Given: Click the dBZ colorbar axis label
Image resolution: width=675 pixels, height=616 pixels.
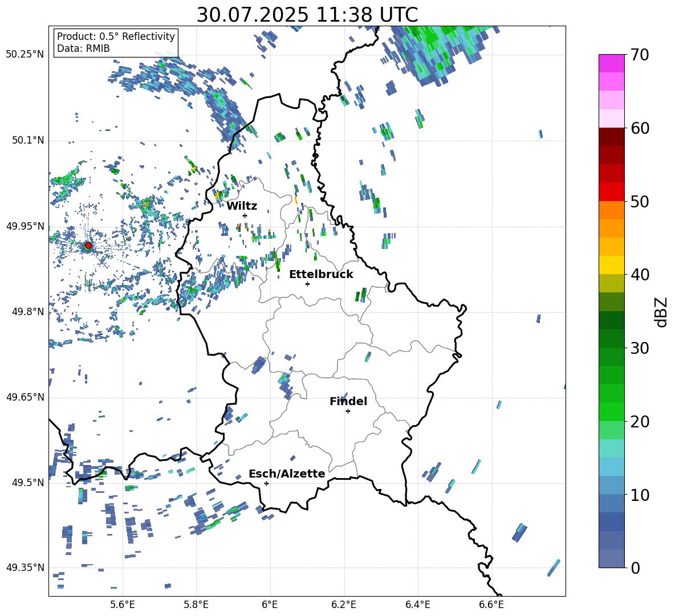Looking at the screenshot, I should (662, 312).
